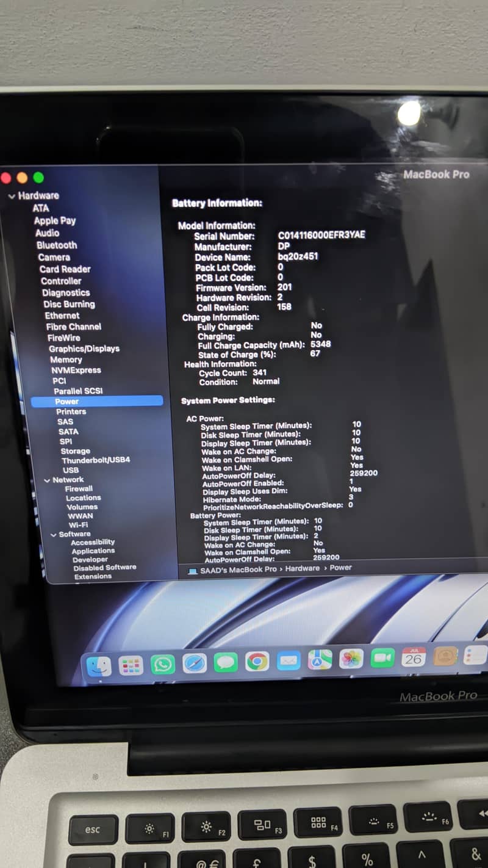
Task: Click Full Charge Capacity value 5348
Action: [x=320, y=344]
